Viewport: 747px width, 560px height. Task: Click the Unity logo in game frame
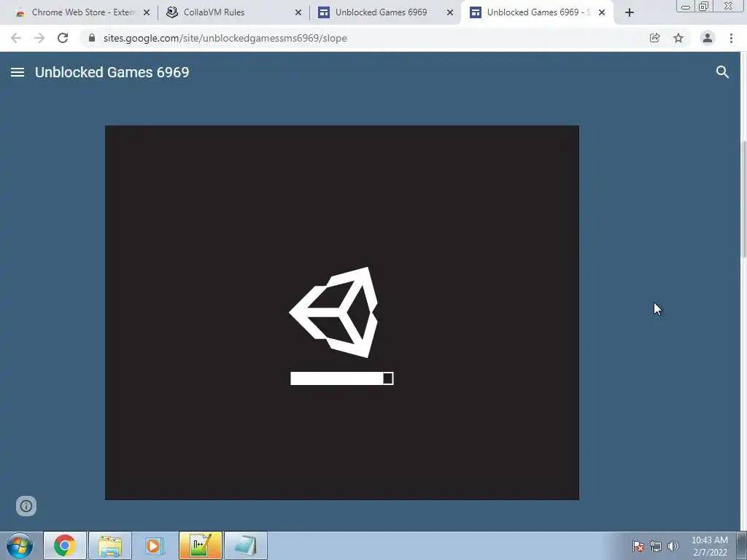[x=333, y=312]
